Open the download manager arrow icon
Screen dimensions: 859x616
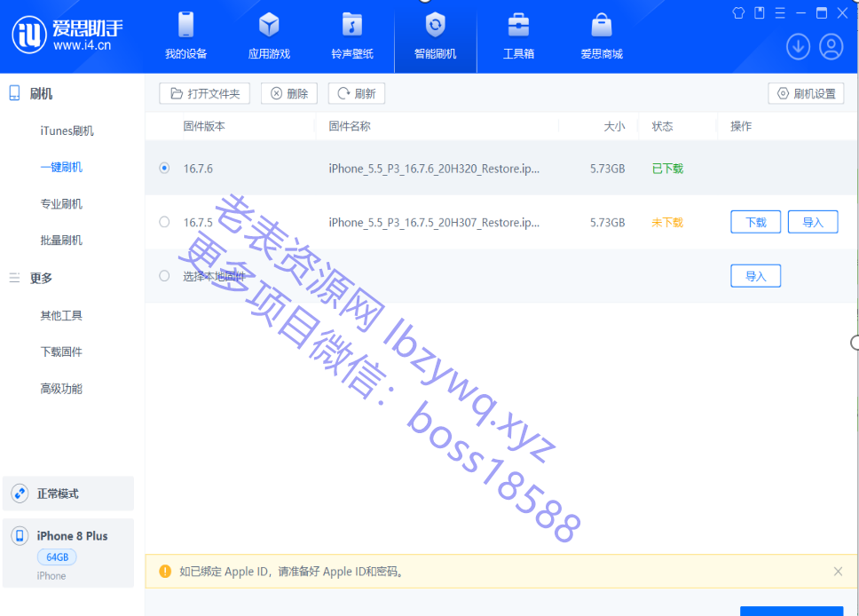[798, 47]
